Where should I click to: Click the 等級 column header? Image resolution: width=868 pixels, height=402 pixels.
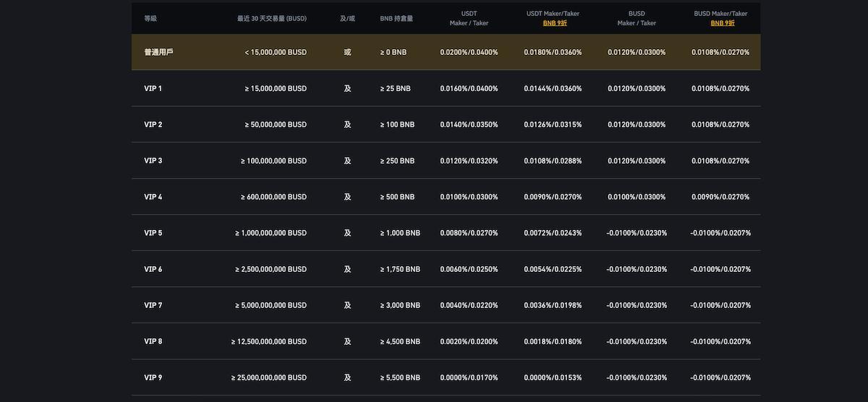(150, 18)
